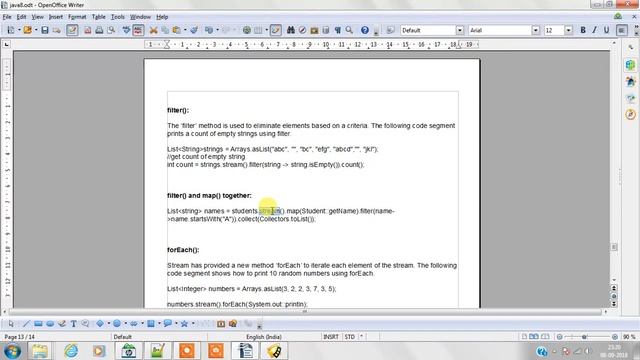The height and width of the screenshot is (360, 640).
Task: Click the Insert Table icon
Action: (x=258, y=30)
